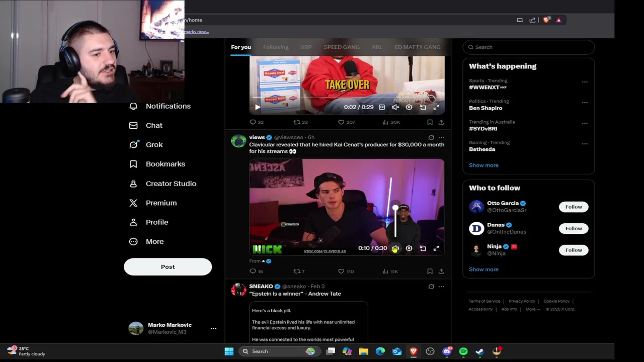This screenshot has height=362, width=644.
Task: Follow Danas
Action: (573, 229)
